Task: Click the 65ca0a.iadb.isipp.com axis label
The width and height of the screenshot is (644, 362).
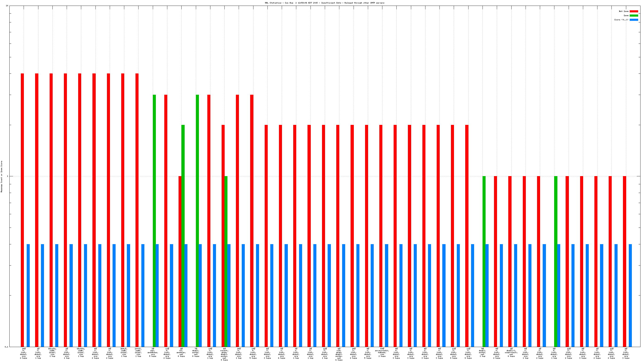Action: (x=52, y=352)
